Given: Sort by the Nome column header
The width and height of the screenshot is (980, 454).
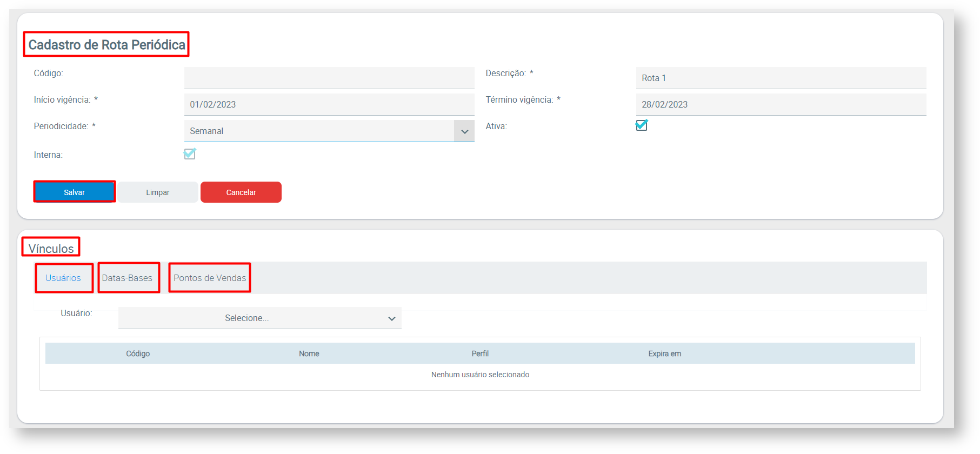Looking at the screenshot, I should pos(309,353).
